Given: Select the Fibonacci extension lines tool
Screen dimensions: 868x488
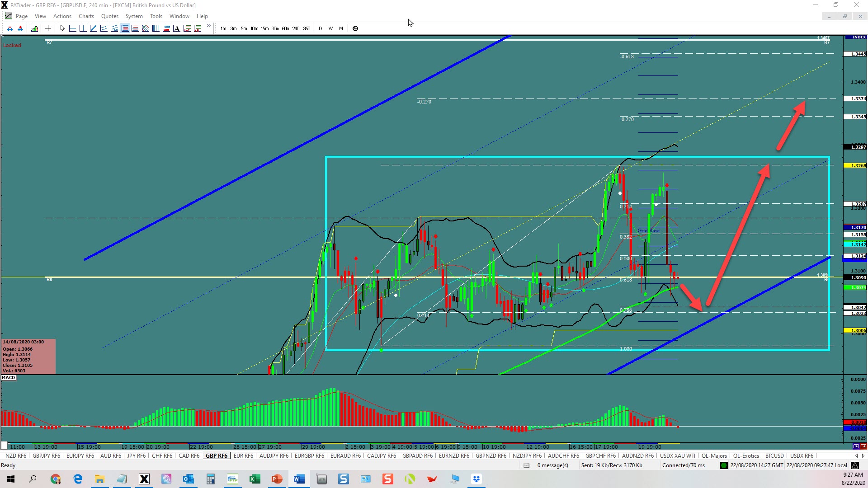Looking at the screenshot, I should (x=135, y=28).
